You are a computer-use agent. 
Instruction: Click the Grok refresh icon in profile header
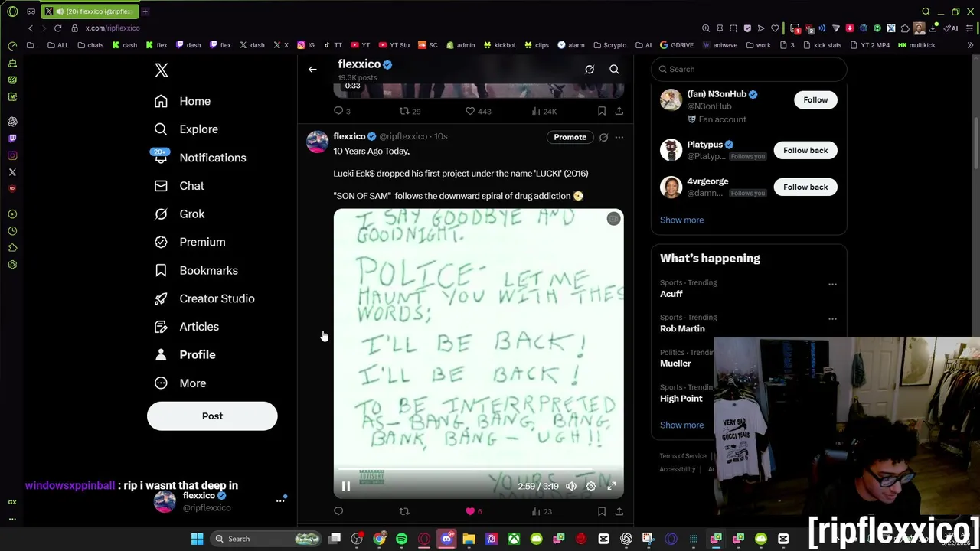pyautogui.click(x=590, y=70)
